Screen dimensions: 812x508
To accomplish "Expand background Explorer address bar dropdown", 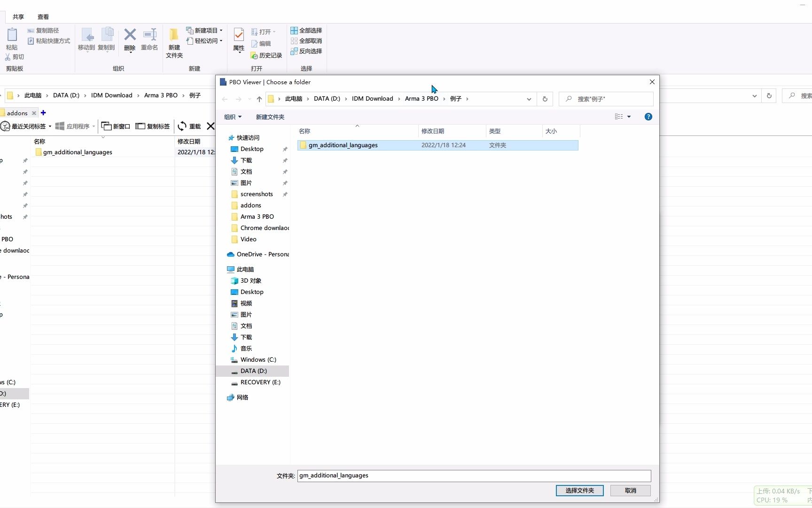I will (x=755, y=95).
